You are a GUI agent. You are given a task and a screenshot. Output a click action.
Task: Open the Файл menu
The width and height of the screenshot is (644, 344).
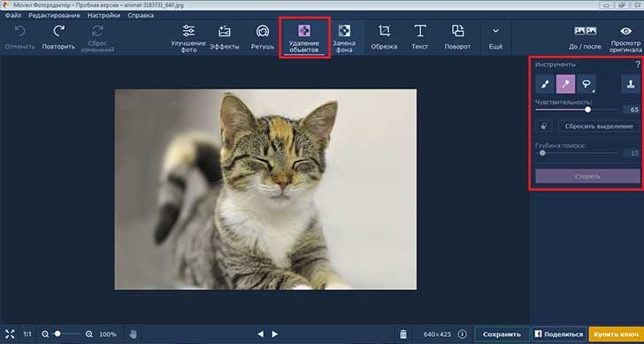13,15
